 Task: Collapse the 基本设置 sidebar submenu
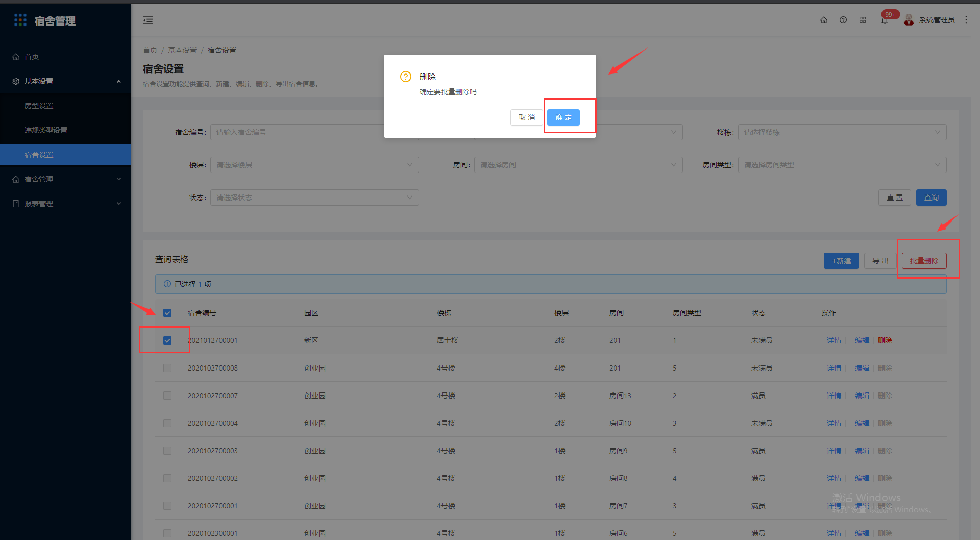pos(65,81)
